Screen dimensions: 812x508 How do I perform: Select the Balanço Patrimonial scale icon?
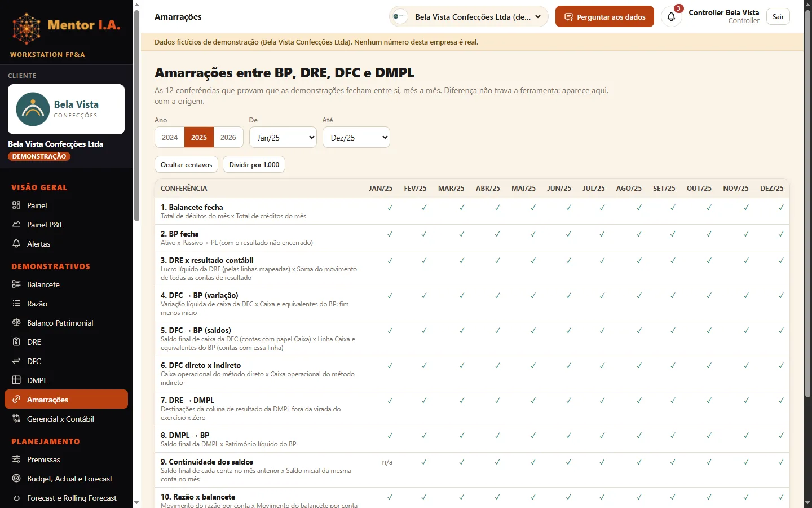16,323
